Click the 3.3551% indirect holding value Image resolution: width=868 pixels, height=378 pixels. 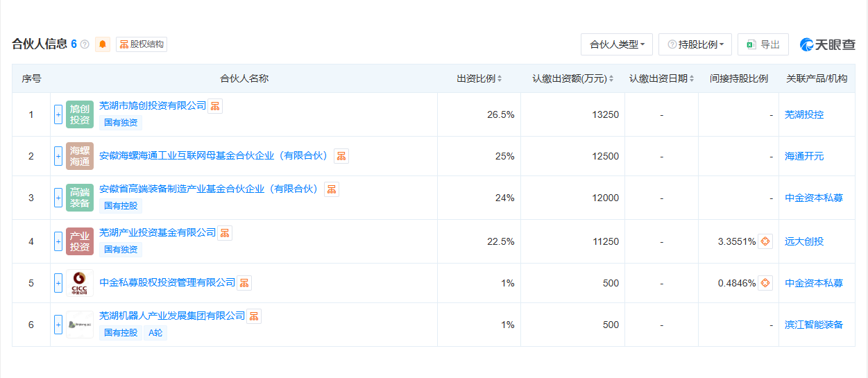(737, 241)
